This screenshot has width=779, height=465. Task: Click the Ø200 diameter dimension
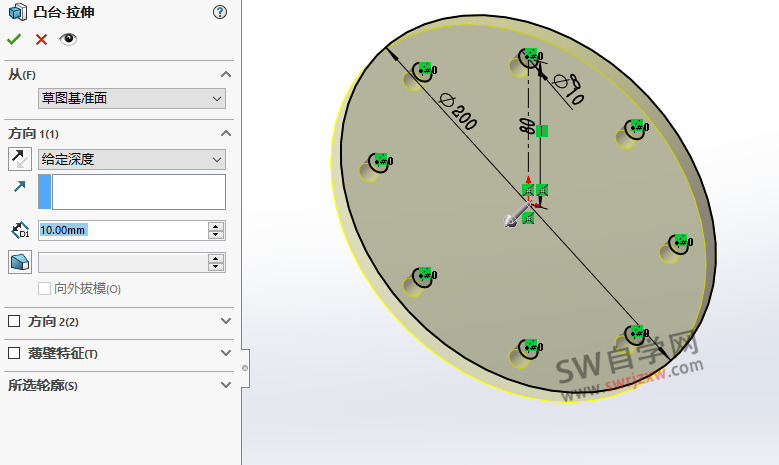coord(458,112)
